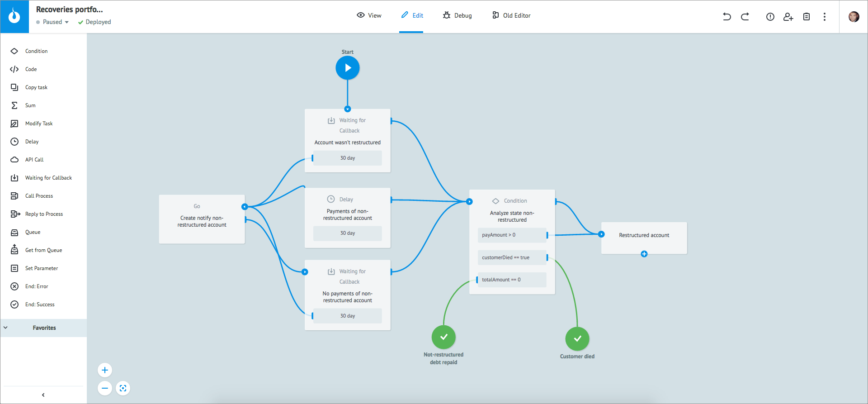Switch to the Debug tab
Image resolution: width=868 pixels, height=404 pixels.
[x=457, y=15]
